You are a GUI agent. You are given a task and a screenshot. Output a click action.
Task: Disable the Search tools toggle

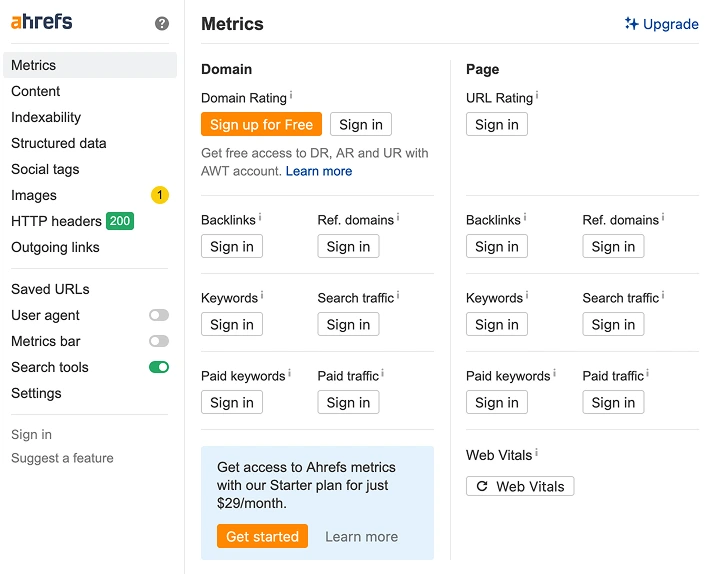point(159,367)
